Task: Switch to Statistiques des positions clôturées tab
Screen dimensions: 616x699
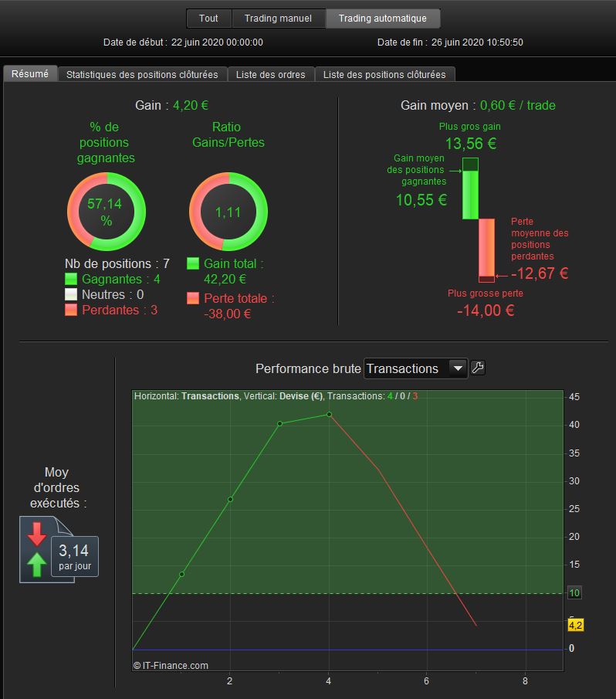Action: click(142, 74)
